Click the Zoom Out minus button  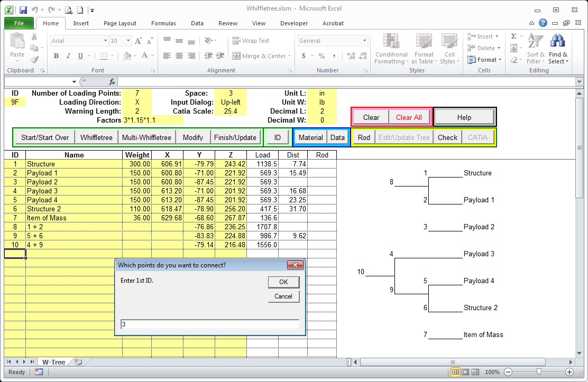(508, 372)
